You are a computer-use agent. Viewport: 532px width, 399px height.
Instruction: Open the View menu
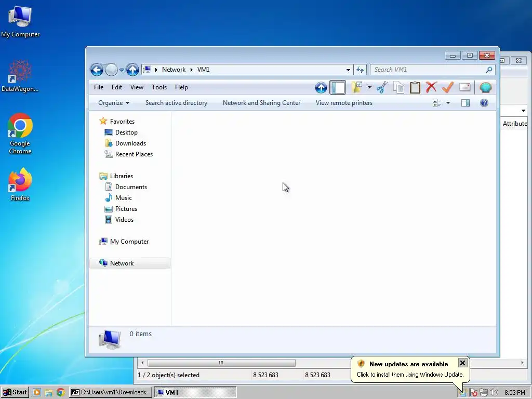(x=137, y=87)
